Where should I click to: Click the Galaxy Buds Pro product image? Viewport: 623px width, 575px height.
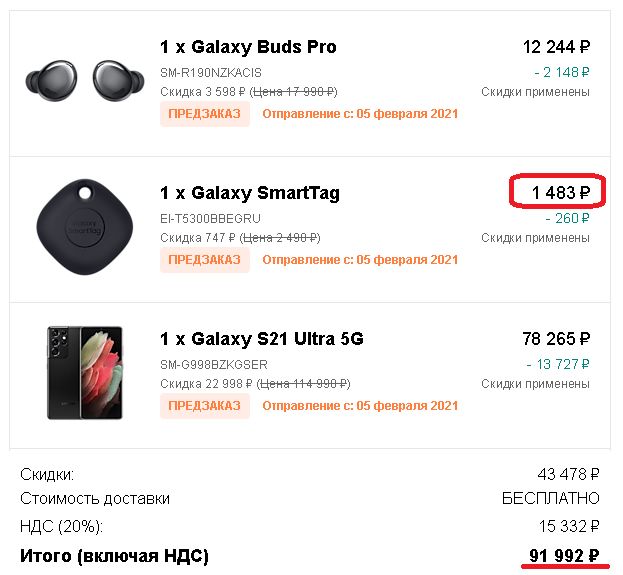click(85, 81)
